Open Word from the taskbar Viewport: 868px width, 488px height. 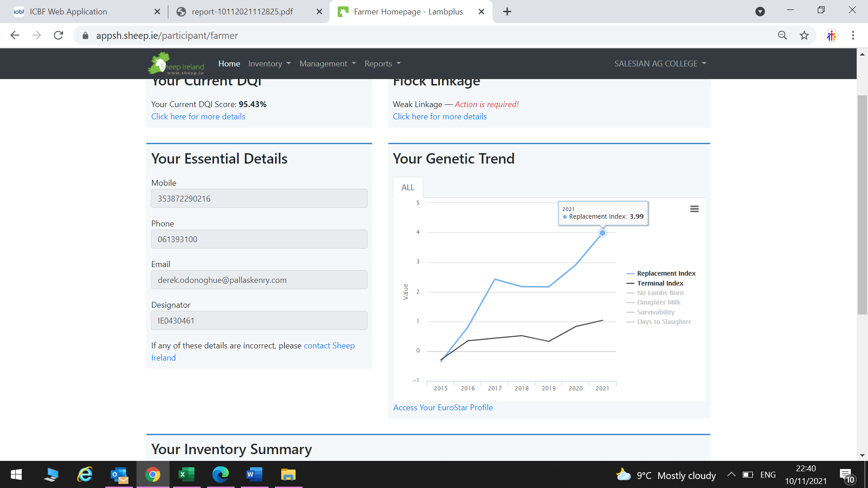click(x=254, y=474)
